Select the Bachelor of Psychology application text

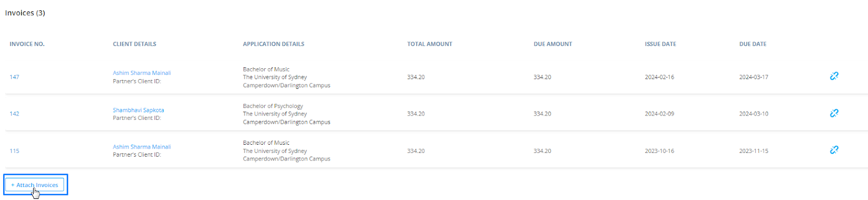click(x=273, y=106)
